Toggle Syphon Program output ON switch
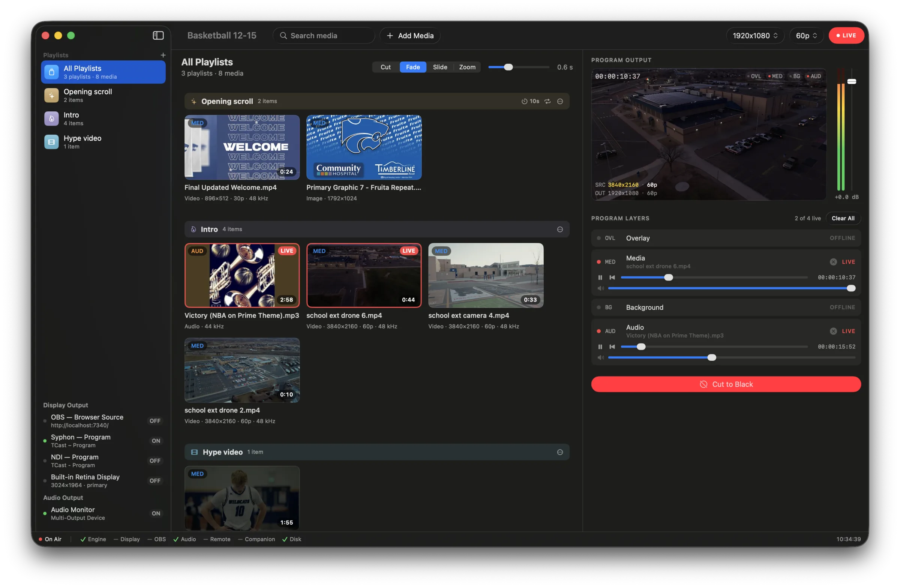The width and height of the screenshot is (900, 588). [x=156, y=441]
